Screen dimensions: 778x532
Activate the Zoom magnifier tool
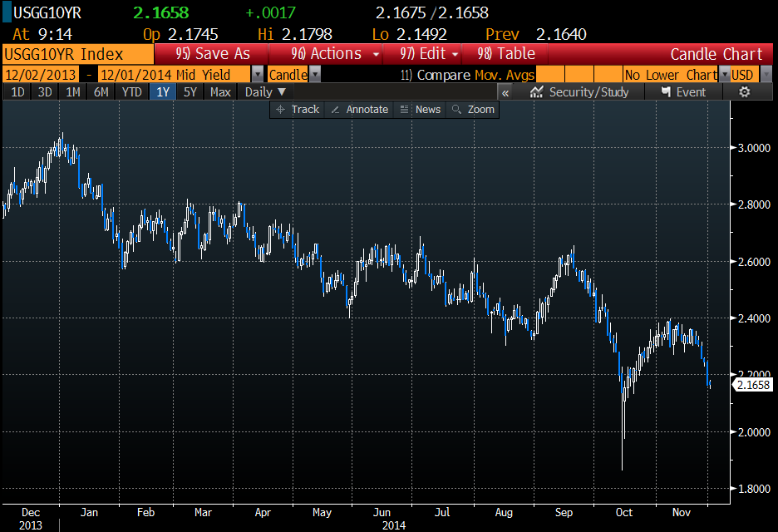(x=473, y=110)
